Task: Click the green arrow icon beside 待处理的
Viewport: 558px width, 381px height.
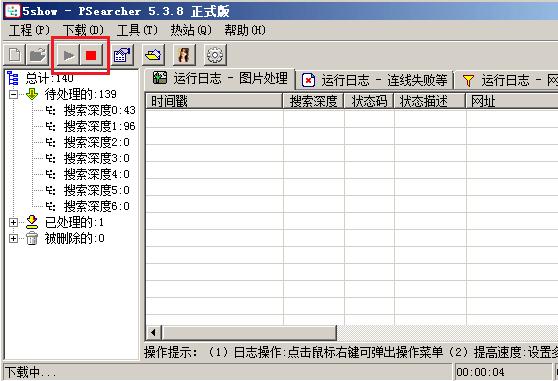Action: pos(32,94)
